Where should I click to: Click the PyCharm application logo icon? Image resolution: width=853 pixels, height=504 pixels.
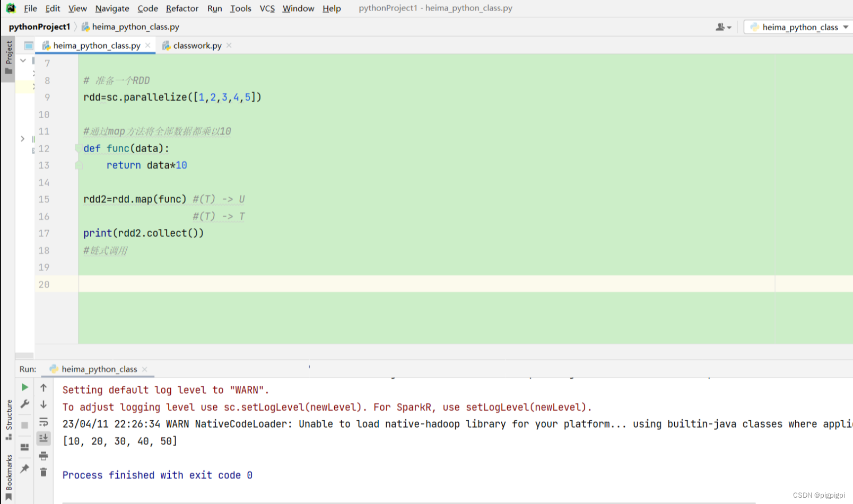tap(11, 8)
